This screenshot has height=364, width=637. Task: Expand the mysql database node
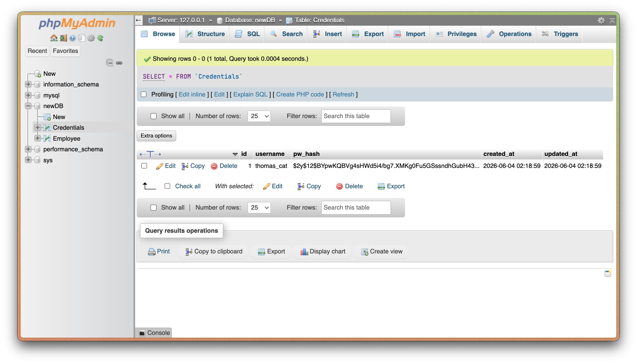pyautogui.click(x=28, y=95)
